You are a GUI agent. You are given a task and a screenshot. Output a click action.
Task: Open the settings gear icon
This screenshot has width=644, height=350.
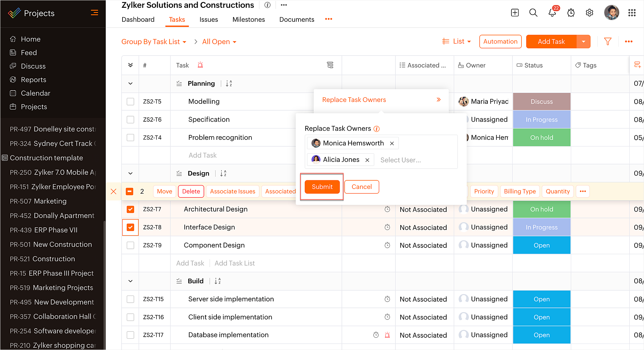click(590, 13)
